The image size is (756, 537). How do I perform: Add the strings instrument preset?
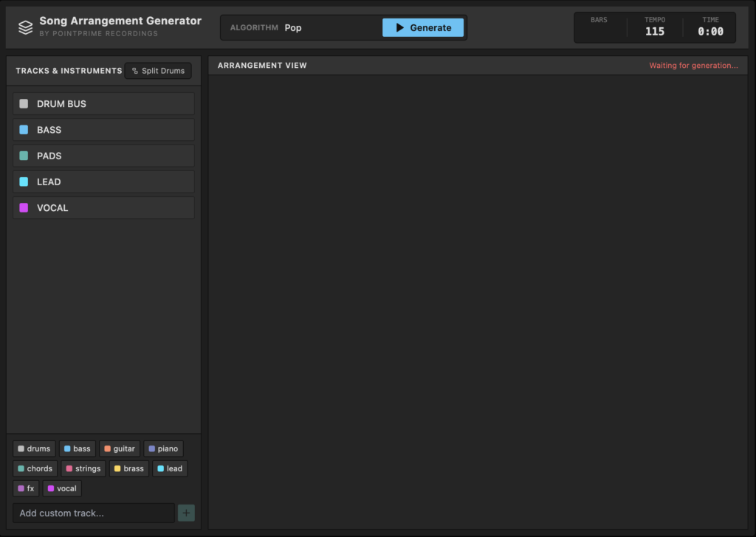pyautogui.click(x=83, y=468)
